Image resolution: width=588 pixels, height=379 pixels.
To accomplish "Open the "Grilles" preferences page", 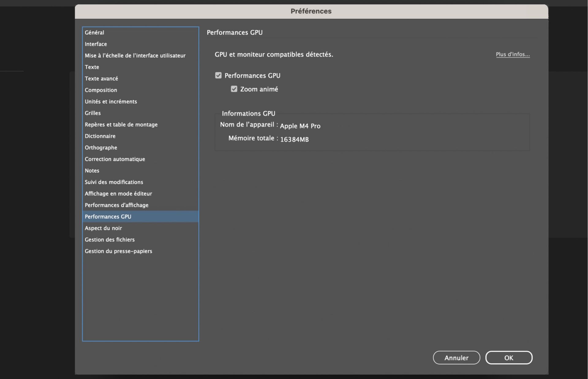I will pyautogui.click(x=93, y=113).
